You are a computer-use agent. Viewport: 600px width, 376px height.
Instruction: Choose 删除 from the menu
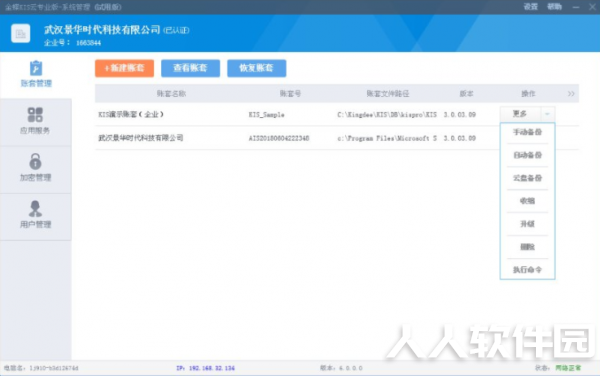527,247
